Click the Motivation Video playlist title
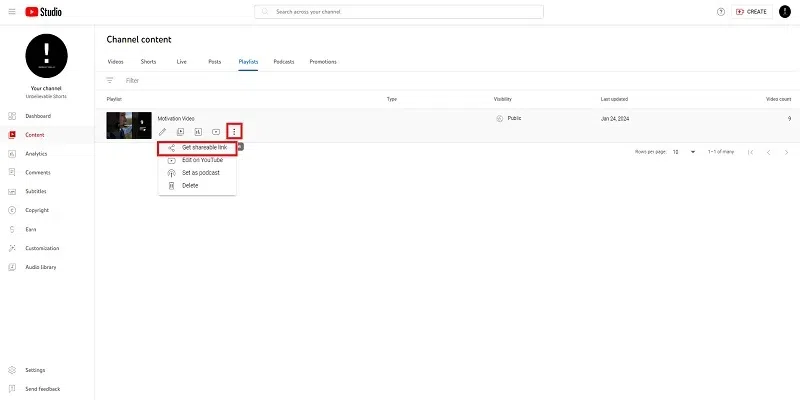Screen dimensions: 800x400 point(176,119)
